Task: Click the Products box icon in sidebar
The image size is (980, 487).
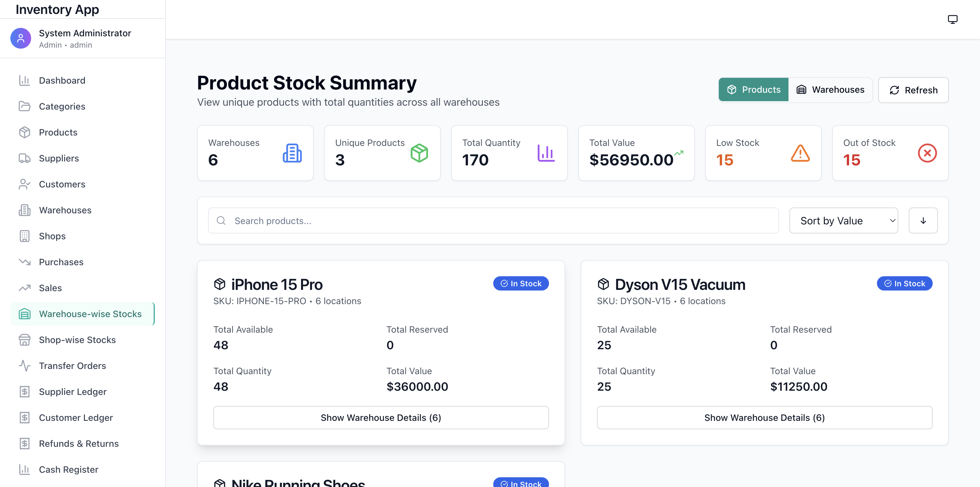Action: [x=24, y=132]
